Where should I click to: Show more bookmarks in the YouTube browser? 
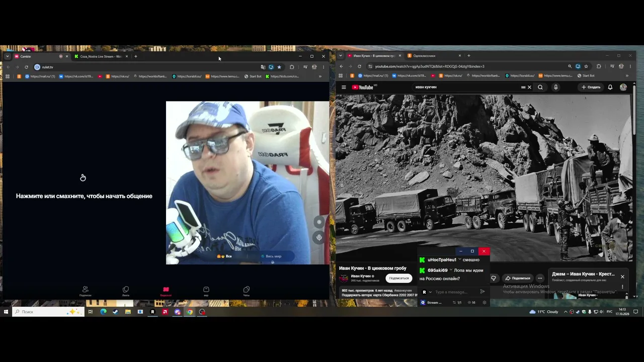[x=627, y=76]
